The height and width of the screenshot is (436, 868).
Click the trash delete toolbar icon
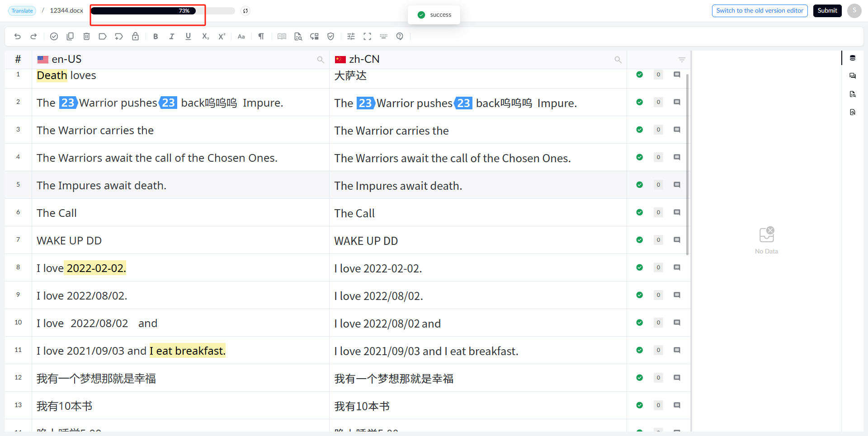coord(86,37)
